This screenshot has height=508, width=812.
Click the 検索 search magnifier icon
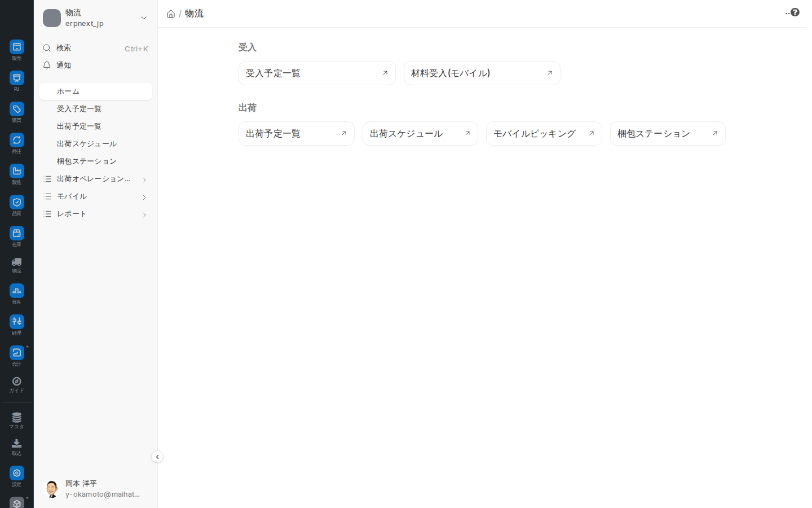(x=47, y=48)
